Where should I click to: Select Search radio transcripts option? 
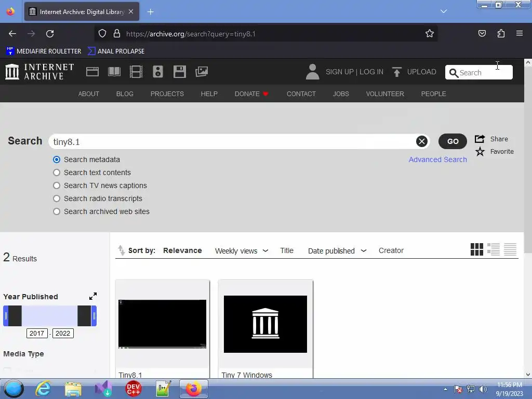point(57,198)
